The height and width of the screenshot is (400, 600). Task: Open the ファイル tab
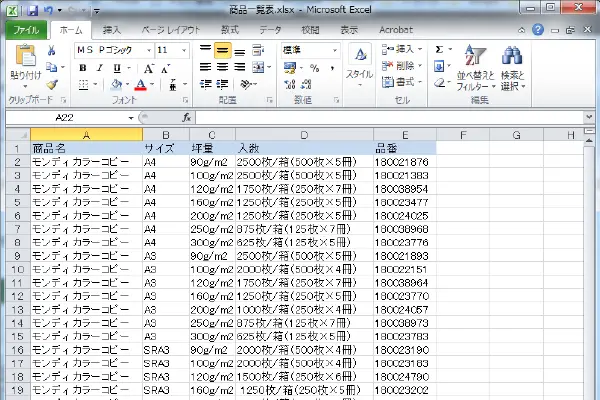click(x=26, y=30)
